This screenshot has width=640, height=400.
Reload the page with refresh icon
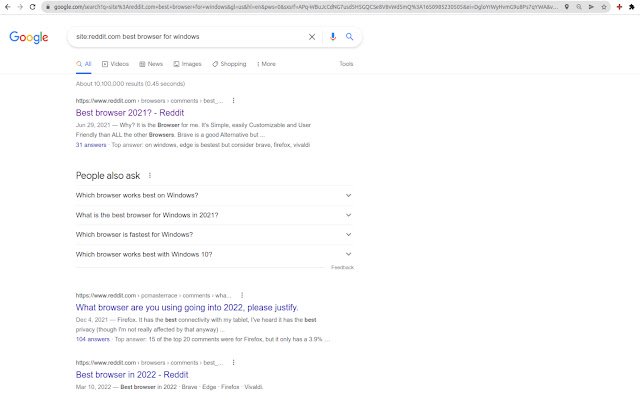32,7
